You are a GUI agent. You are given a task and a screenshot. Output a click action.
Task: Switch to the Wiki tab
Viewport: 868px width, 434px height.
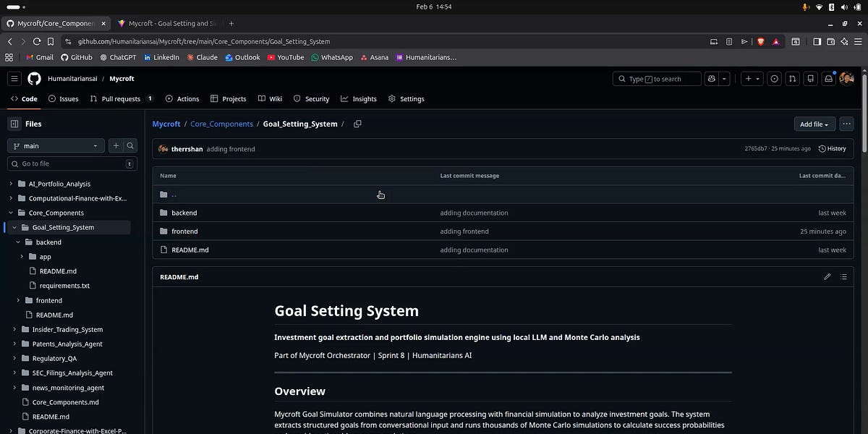[270, 99]
